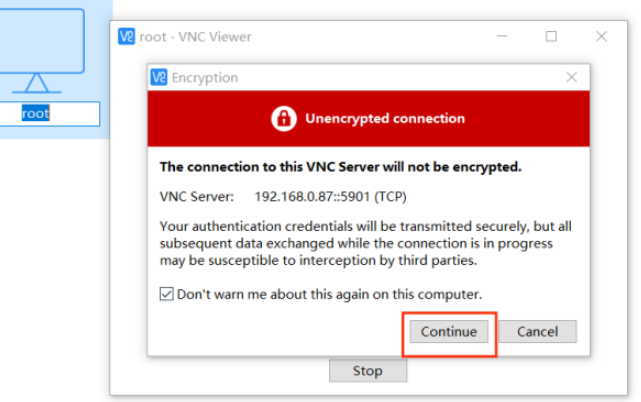Click the VNC logo in Encryption dialog title
Viewport: 641px width, 402px height.
[159, 78]
